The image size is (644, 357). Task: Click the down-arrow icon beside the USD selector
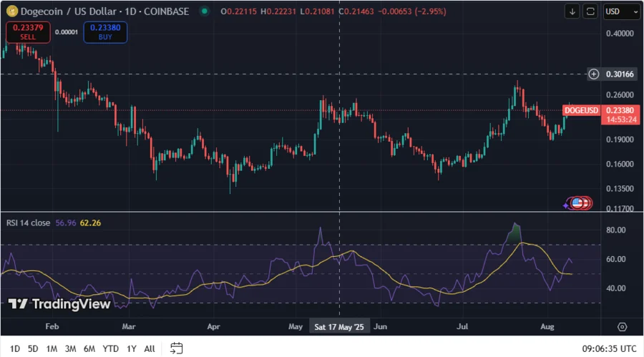coord(572,11)
